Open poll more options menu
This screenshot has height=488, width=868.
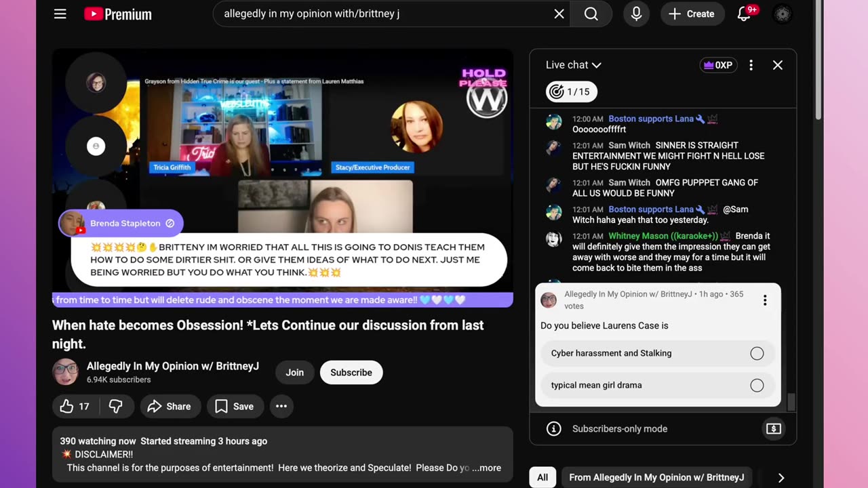coord(765,300)
